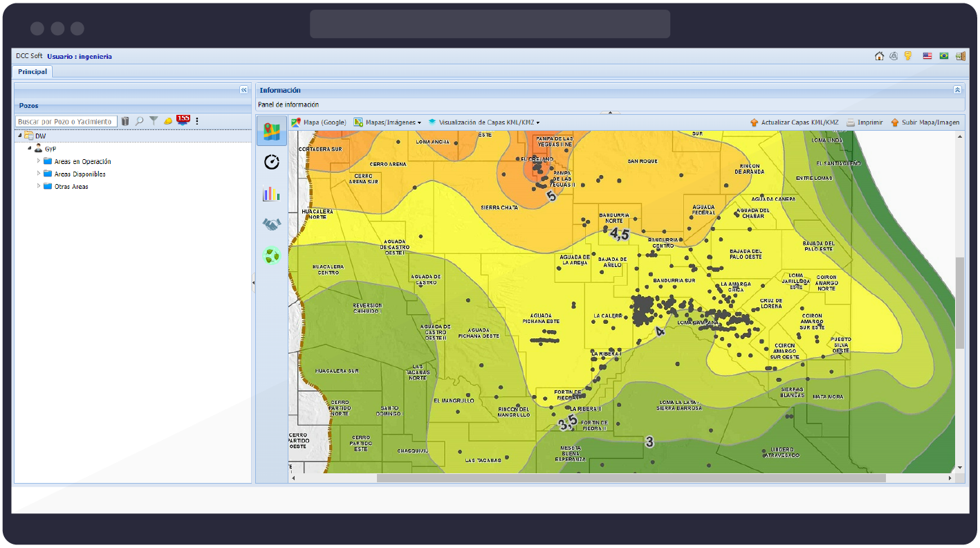Open the map view sidebar icon
The height and width of the screenshot is (548, 980).
click(x=272, y=130)
